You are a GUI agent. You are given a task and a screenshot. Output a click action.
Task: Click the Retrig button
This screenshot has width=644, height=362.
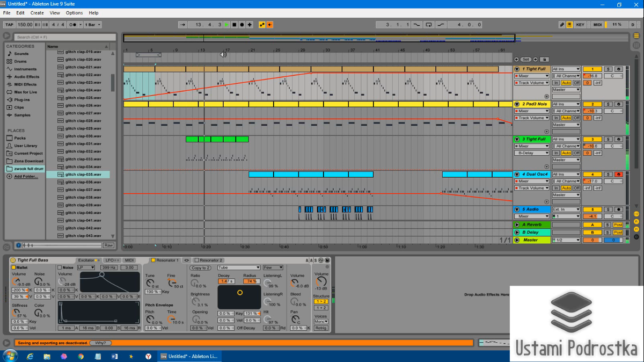[x=320, y=328]
